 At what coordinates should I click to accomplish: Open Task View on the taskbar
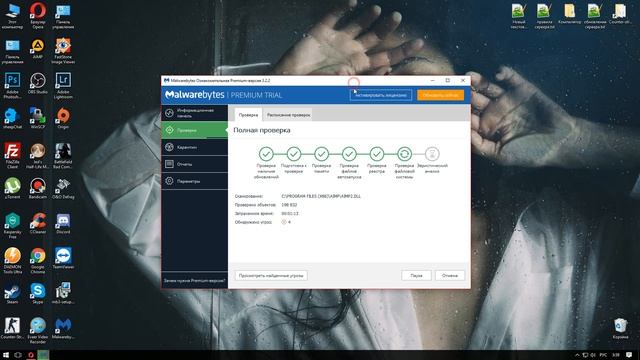(18, 355)
